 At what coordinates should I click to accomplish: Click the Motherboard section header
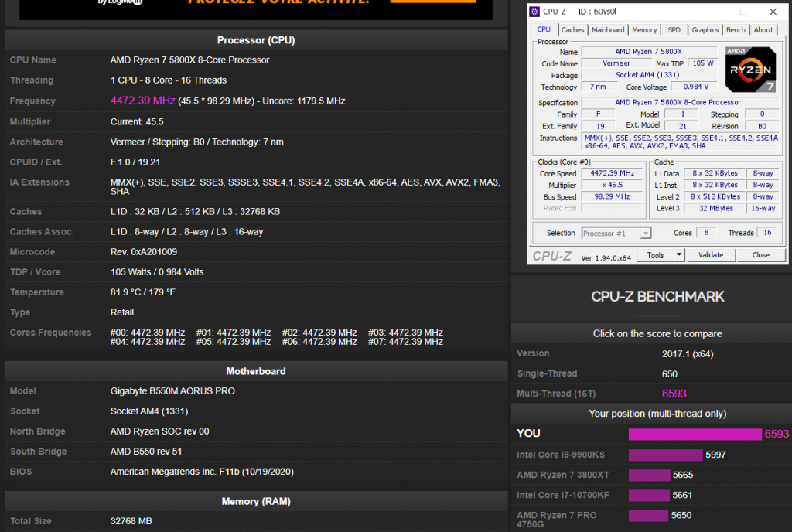pyautogui.click(x=256, y=371)
